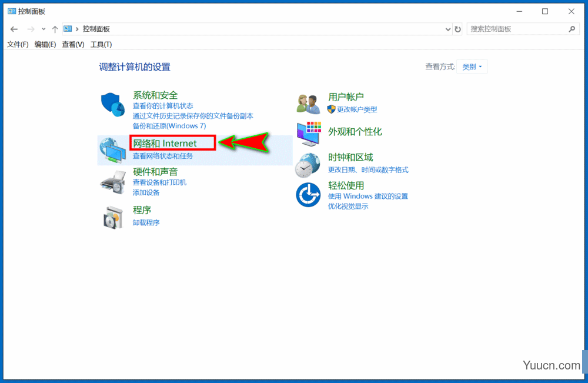Open the System and Security shield icon
Screen dimensions: 588x383
pos(112,105)
